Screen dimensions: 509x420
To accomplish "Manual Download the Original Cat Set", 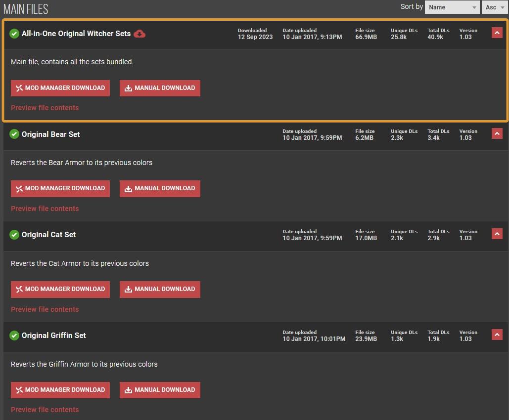I will 160,289.
